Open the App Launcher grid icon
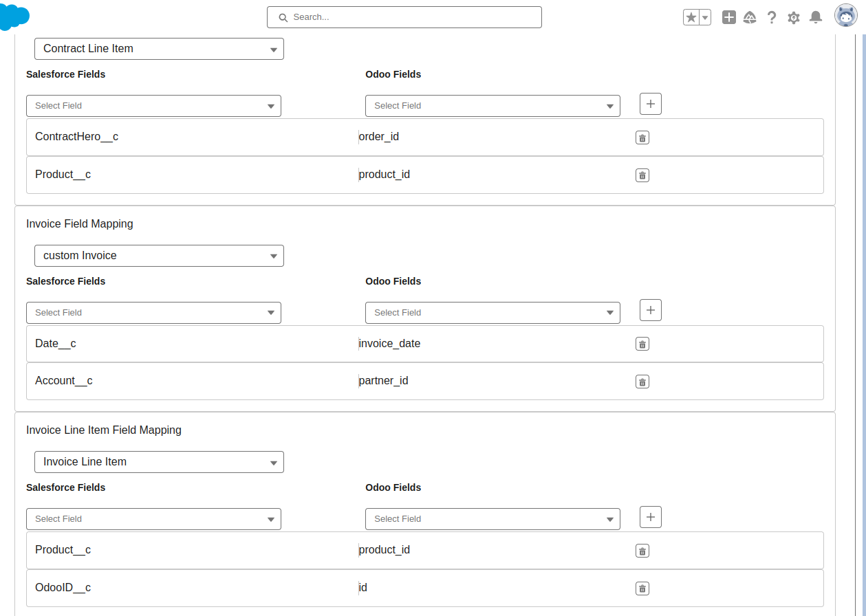The width and height of the screenshot is (866, 616). (728, 17)
